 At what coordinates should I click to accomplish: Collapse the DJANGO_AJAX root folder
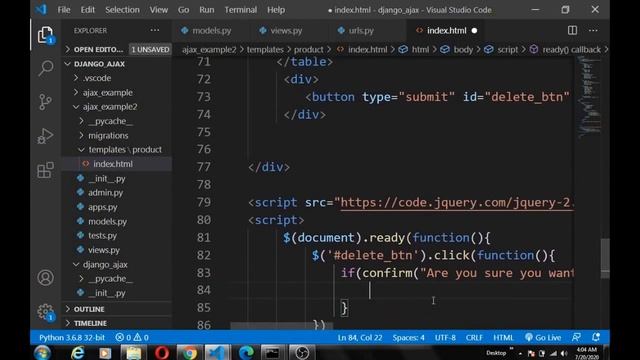coord(99,64)
